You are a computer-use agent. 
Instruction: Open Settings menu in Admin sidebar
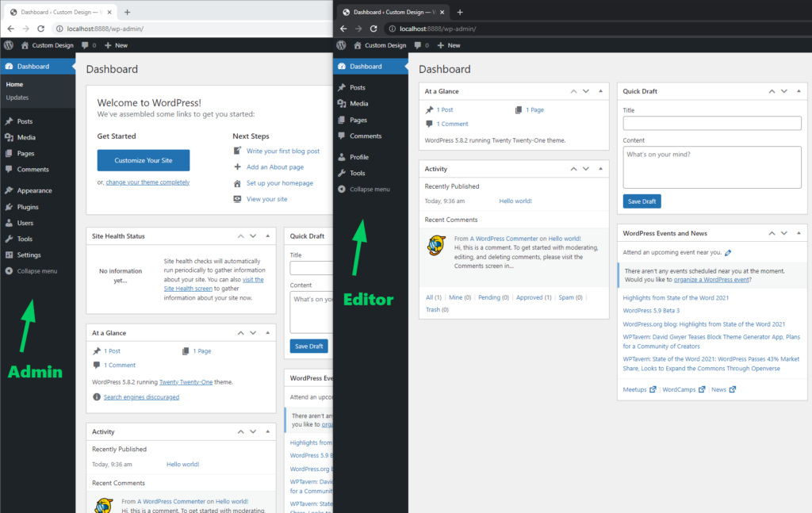coord(29,255)
